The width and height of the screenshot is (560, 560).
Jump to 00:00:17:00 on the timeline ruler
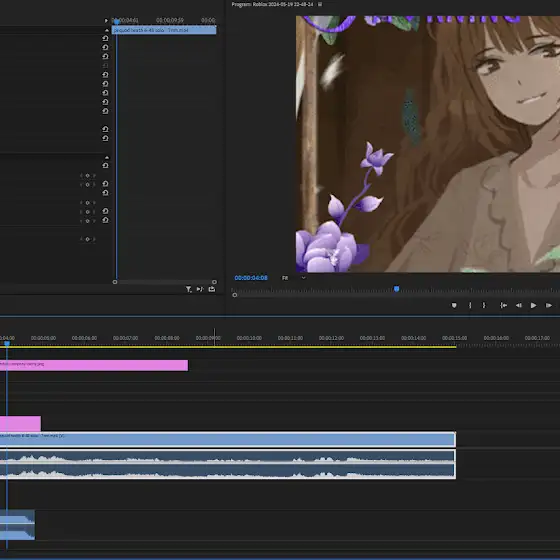pos(537,338)
